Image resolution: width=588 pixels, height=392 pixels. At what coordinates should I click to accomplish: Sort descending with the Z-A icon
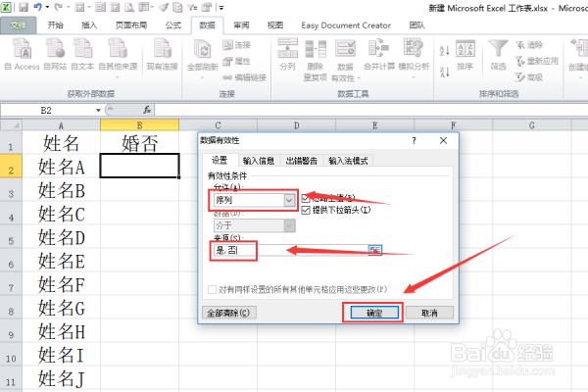click(x=445, y=72)
